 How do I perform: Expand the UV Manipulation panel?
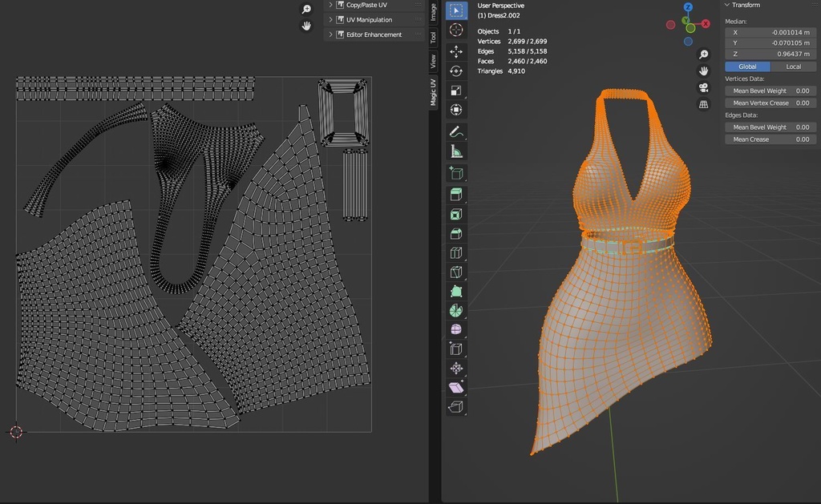point(370,19)
